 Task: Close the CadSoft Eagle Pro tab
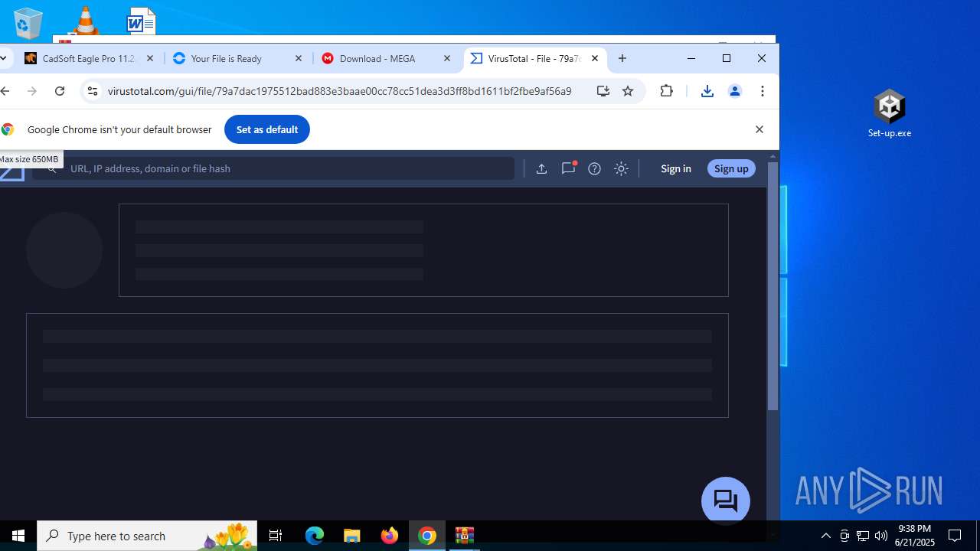[x=150, y=59]
